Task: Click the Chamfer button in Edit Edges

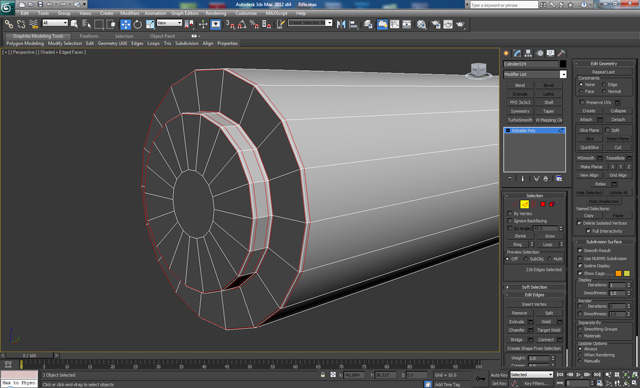Action: (517, 330)
